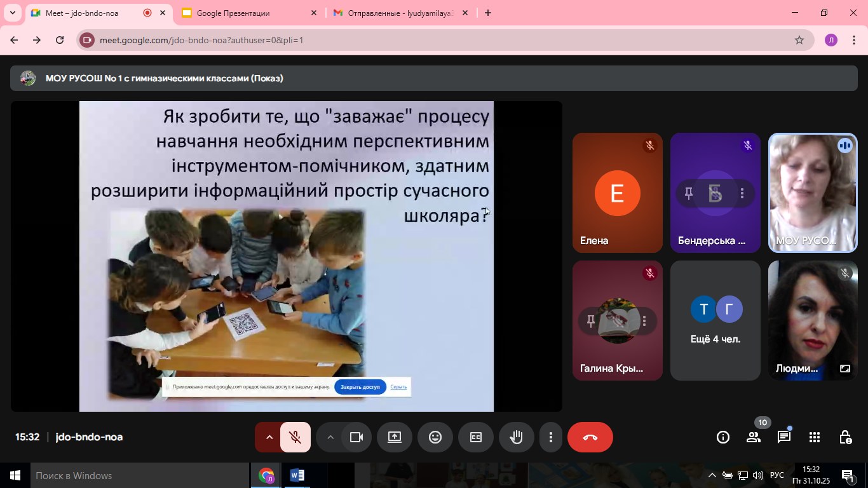Image resolution: width=868 pixels, height=488 pixels.
Task: Click the red leave call button
Action: 590,437
